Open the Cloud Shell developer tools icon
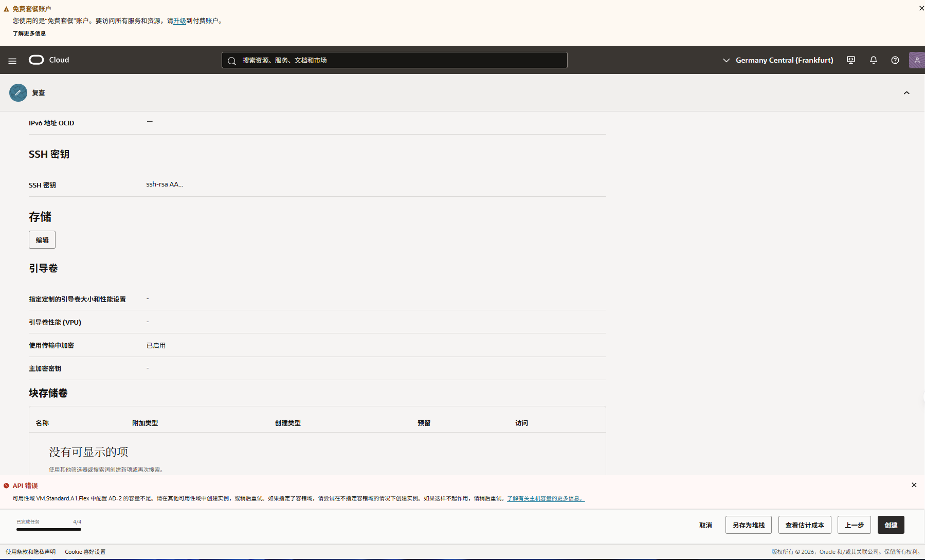 click(x=851, y=60)
